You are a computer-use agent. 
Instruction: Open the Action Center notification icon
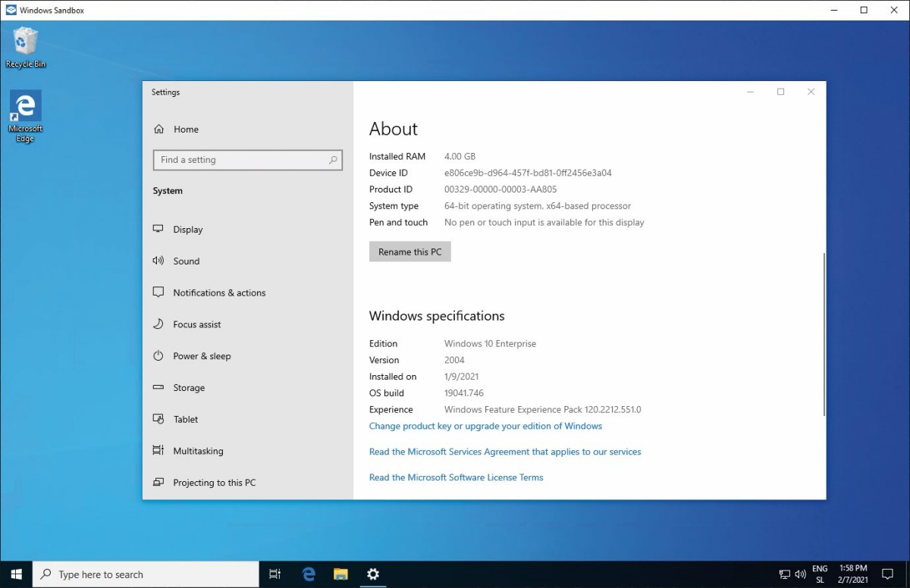[x=887, y=574]
